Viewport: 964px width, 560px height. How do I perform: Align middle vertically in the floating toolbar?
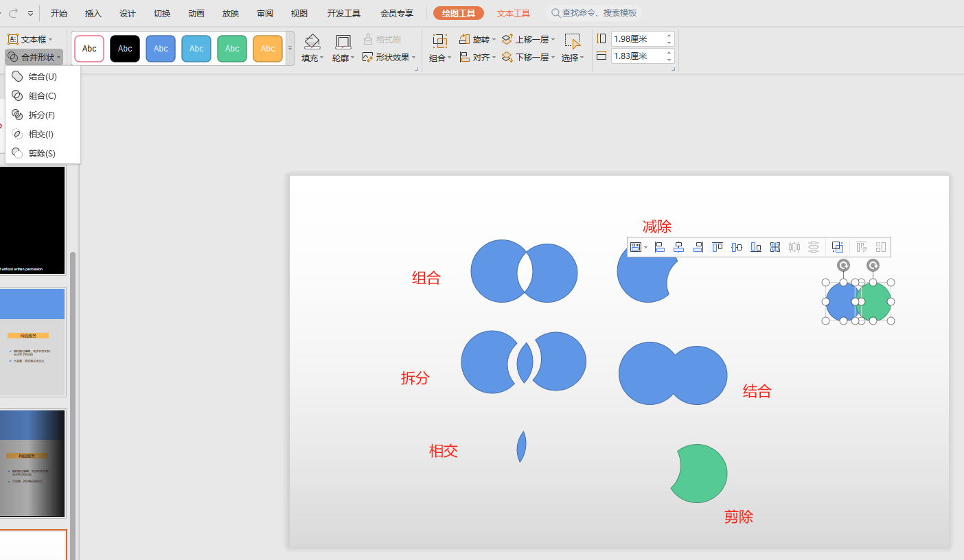pyautogui.click(x=737, y=247)
